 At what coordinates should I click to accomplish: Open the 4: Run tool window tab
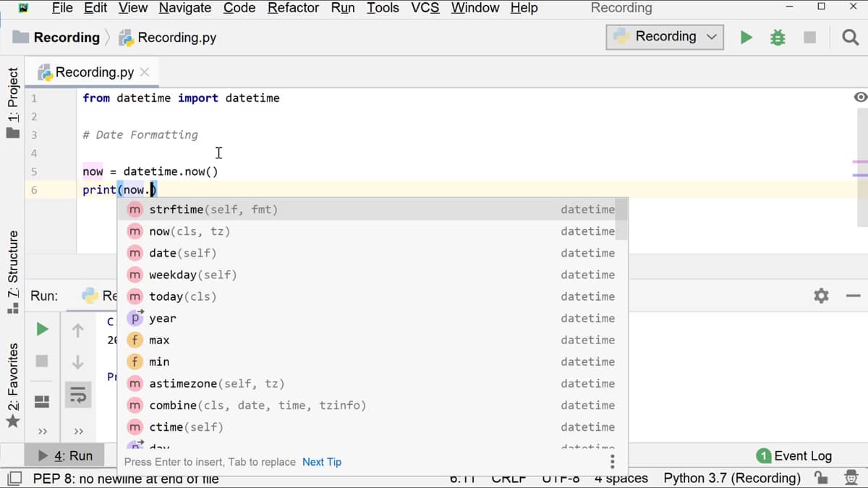coord(65,456)
